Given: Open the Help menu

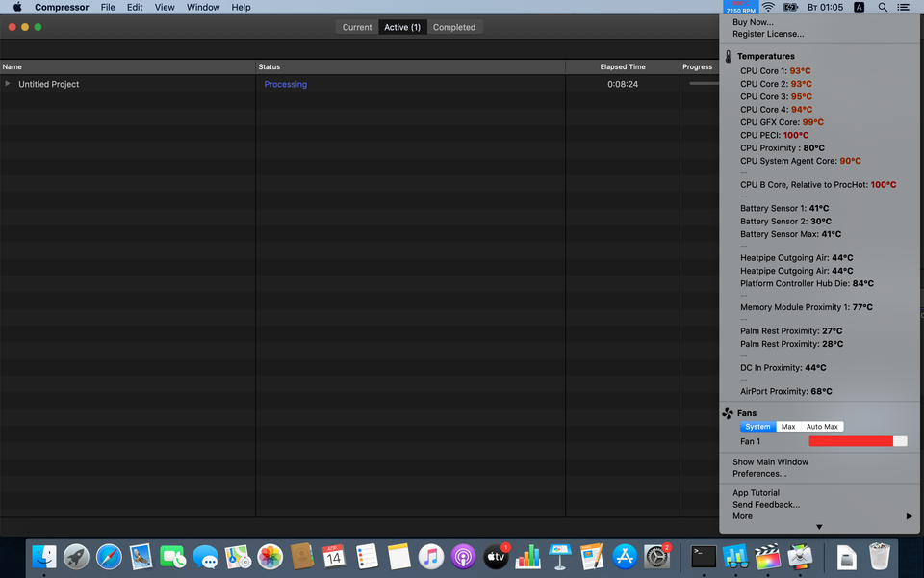Looking at the screenshot, I should (x=241, y=7).
